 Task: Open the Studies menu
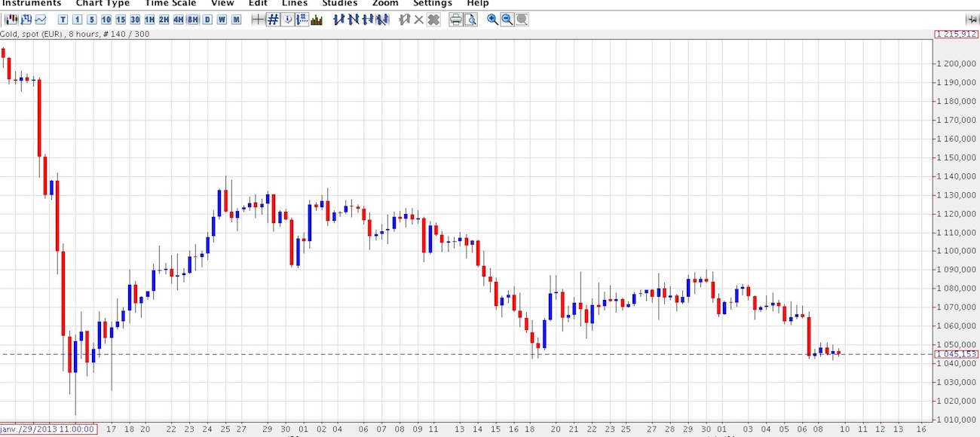[x=340, y=3]
